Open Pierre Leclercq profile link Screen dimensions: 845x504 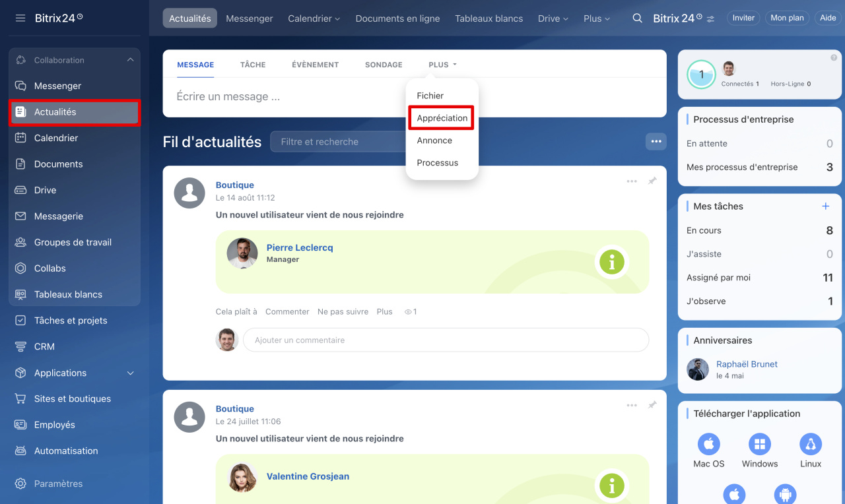tap(300, 247)
